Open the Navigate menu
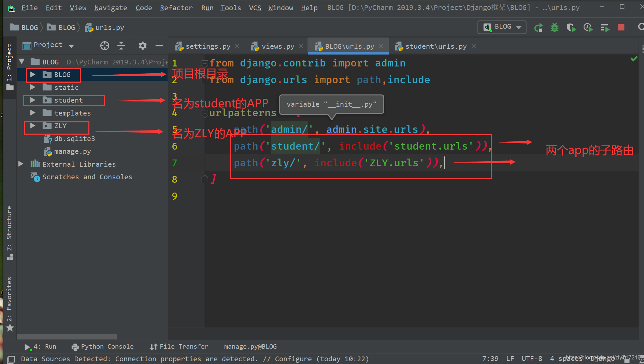The width and height of the screenshot is (644, 364). (111, 7)
